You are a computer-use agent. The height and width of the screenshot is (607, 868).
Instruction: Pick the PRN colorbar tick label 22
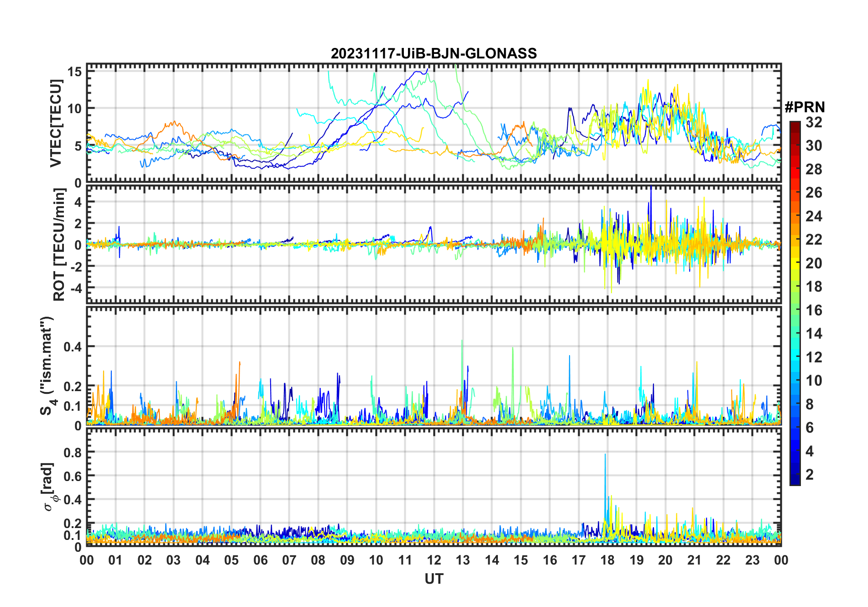tap(814, 240)
